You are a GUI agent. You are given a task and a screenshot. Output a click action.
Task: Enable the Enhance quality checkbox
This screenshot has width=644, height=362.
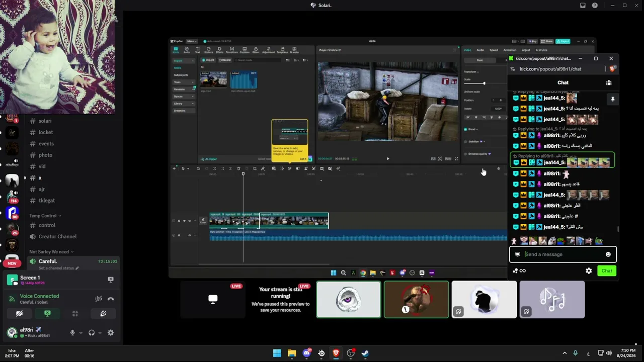coord(465,154)
